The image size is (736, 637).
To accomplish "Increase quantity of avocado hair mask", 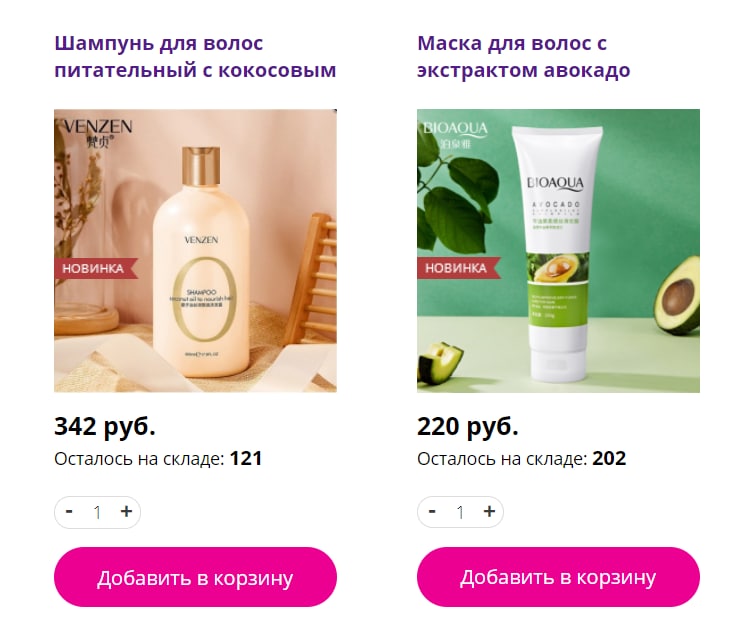I will 489,511.
